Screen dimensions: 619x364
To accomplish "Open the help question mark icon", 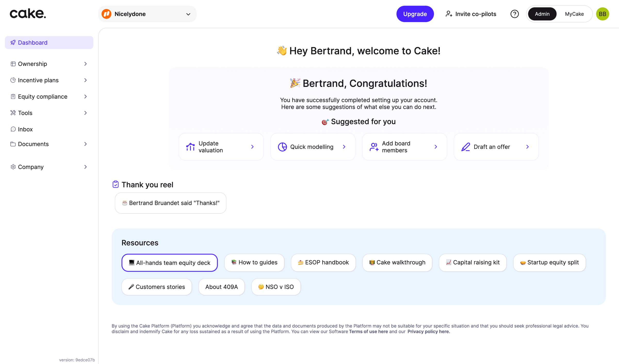I will [x=515, y=14].
